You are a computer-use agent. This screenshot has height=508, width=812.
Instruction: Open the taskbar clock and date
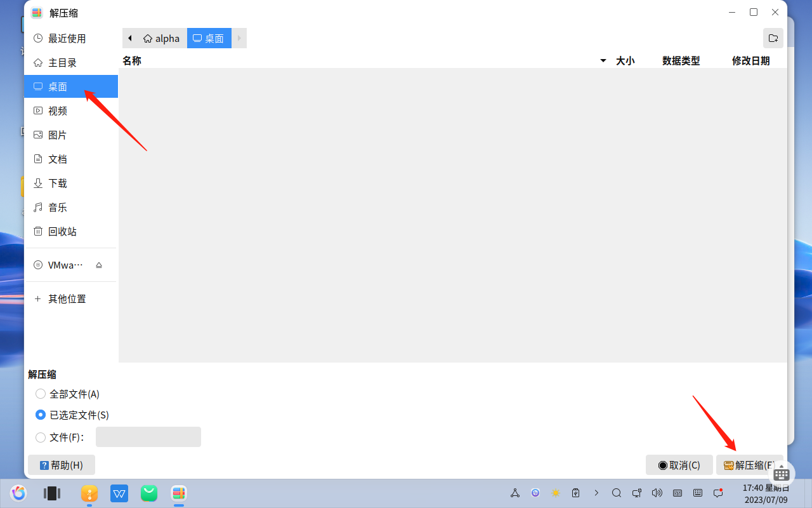pyautogui.click(x=766, y=493)
